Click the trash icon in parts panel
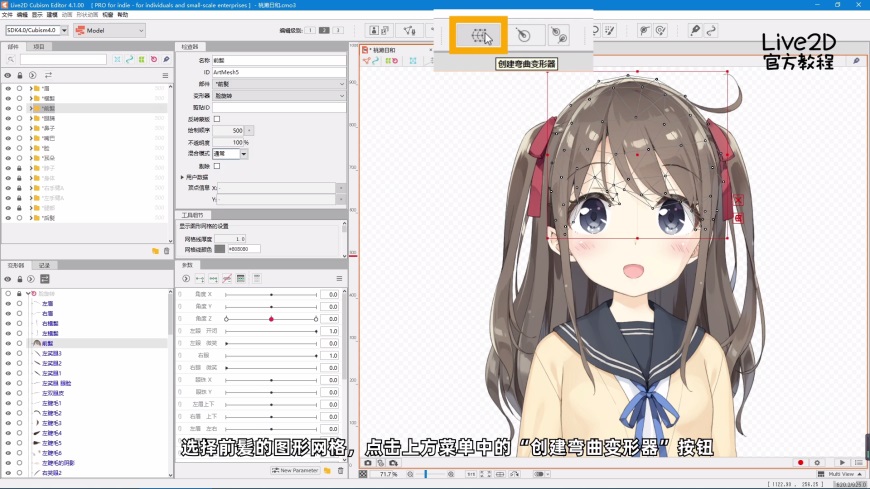The image size is (870, 489). pos(166,251)
